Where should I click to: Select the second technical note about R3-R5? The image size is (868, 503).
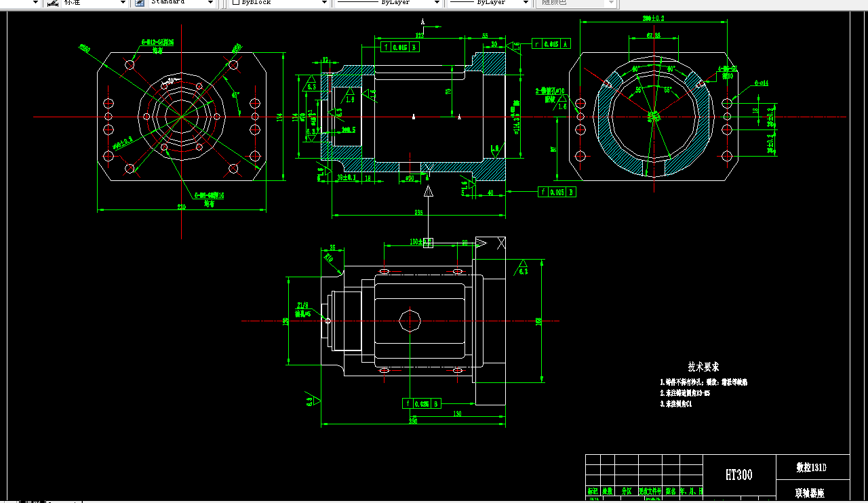[685, 393]
